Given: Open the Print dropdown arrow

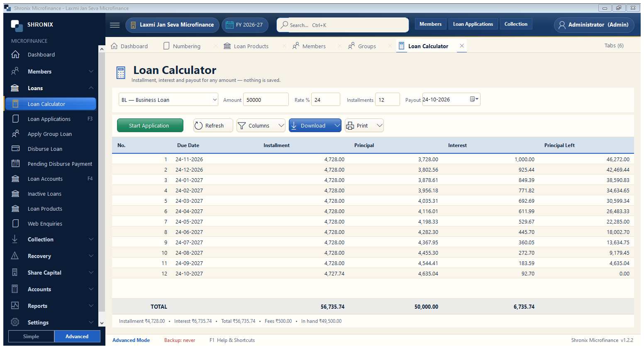Looking at the screenshot, I should tap(379, 125).
